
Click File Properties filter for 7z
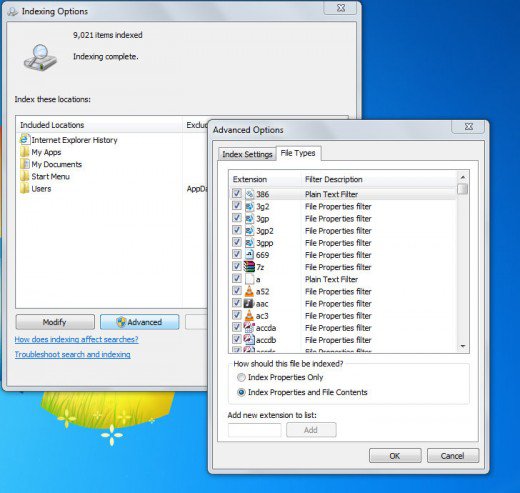(x=338, y=267)
